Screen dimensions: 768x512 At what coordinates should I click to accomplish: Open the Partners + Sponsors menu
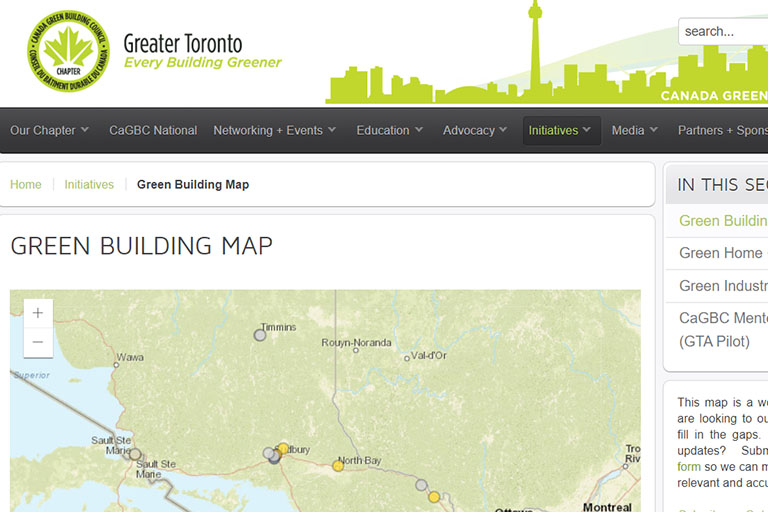pyautogui.click(x=722, y=130)
